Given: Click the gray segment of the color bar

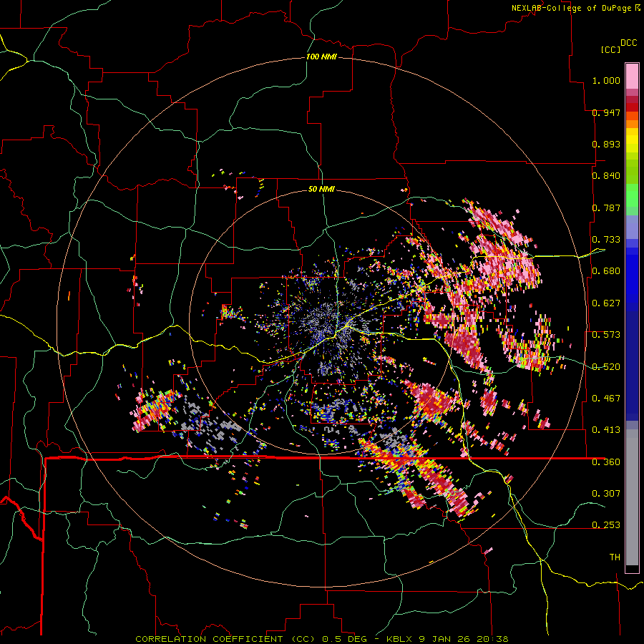Looking at the screenshot, I should click(x=632, y=497).
